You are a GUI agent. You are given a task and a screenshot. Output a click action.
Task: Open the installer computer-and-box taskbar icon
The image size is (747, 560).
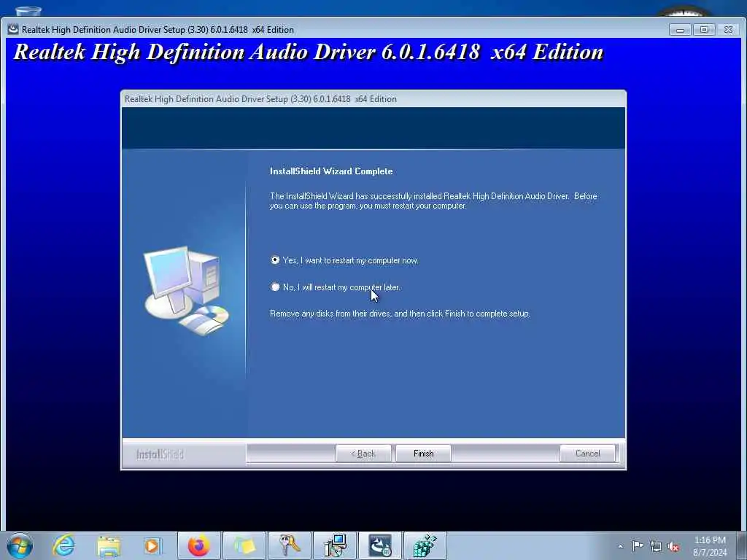334,545
